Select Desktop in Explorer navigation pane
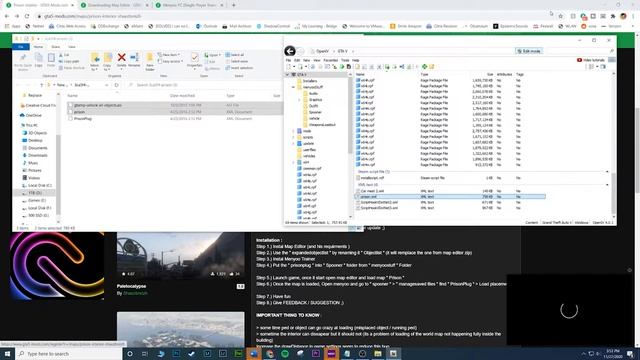 pyautogui.click(x=35, y=140)
